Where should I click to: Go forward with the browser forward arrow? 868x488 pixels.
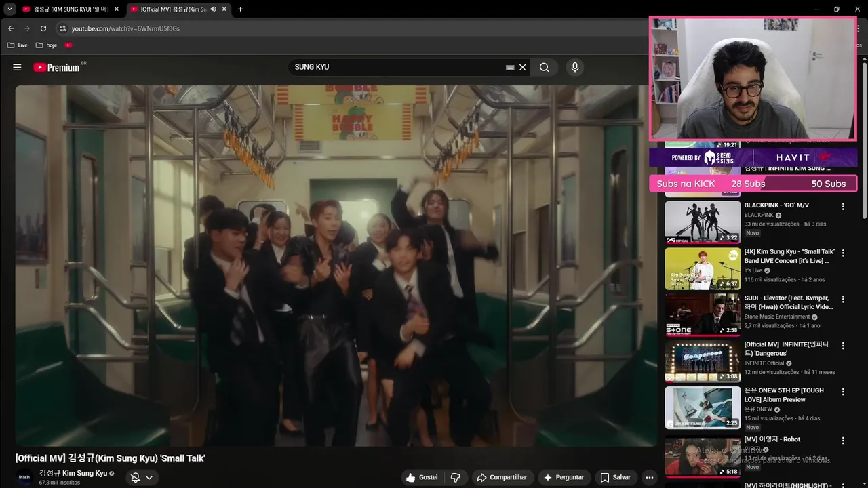click(27, 28)
